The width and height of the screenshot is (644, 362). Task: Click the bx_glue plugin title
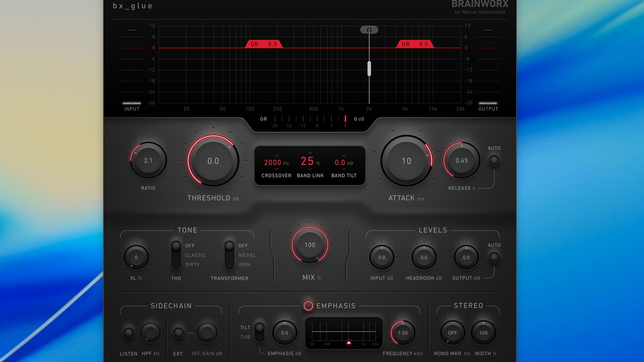tap(132, 6)
